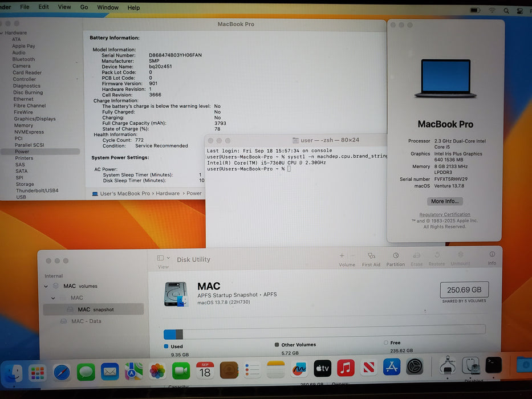Image resolution: width=532 pixels, height=399 pixels.
Task: Open System Settings gear in the Dock
Action: pos(415,367)
